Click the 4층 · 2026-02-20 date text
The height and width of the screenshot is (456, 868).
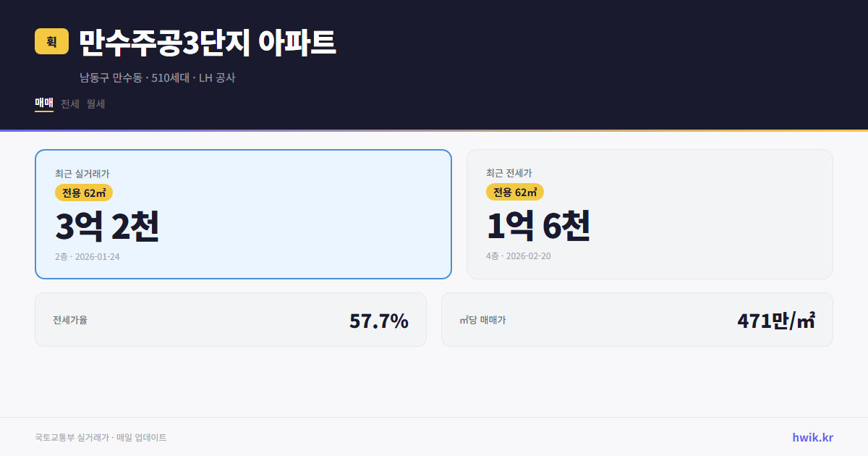coord(518,256)
